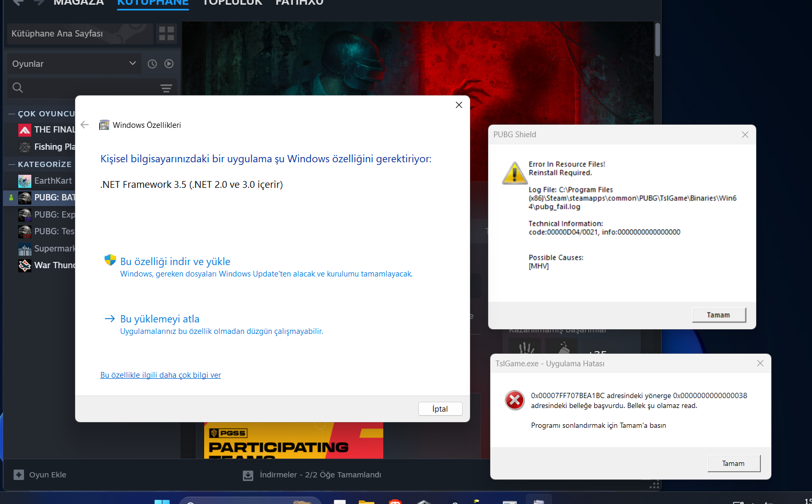Click the warning icon in PUBG Shield
This screenshot has height=504, width=812.
point(514,173)
